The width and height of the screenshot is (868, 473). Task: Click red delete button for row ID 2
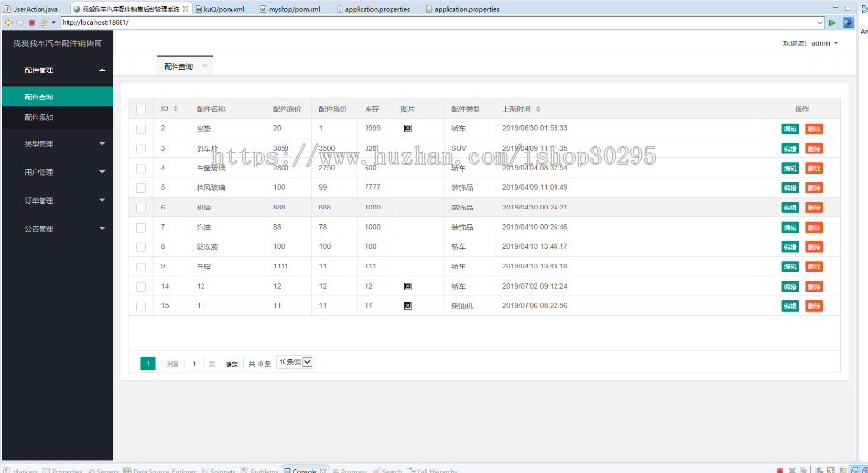pos(814,129)
